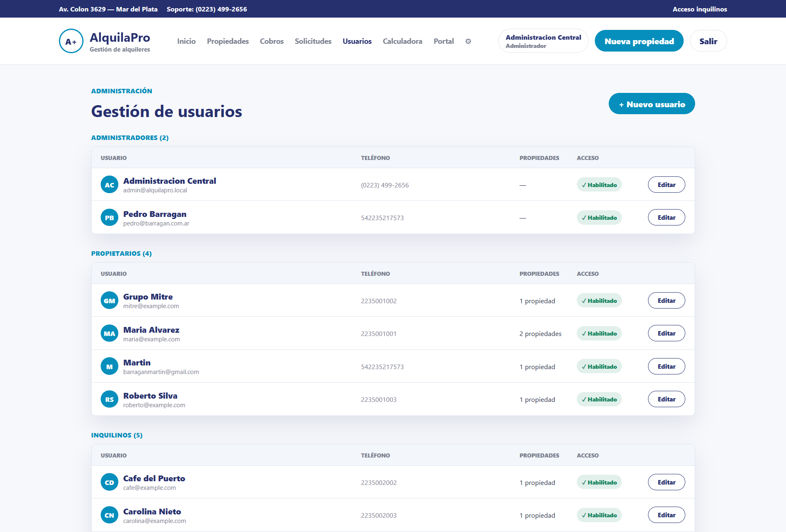The image size is (786, 532).
Task: Click Habilitado badge for Martin
Action: 599,367
